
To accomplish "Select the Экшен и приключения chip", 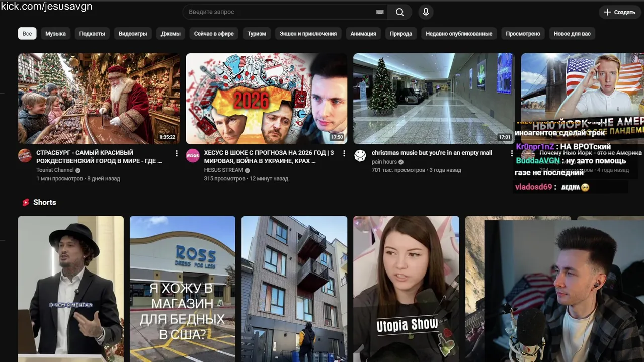I will point(308,34).
